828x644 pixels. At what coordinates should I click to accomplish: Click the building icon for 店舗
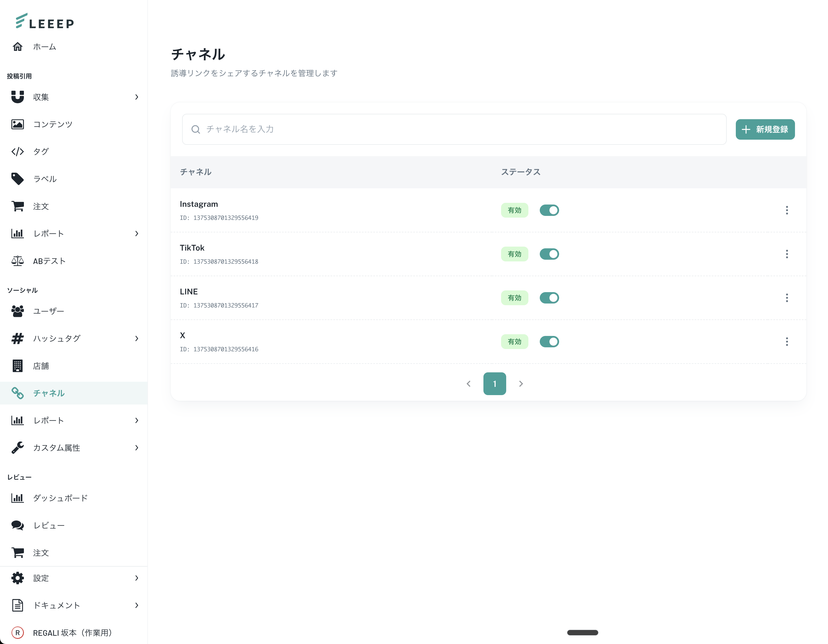point(17,366)
